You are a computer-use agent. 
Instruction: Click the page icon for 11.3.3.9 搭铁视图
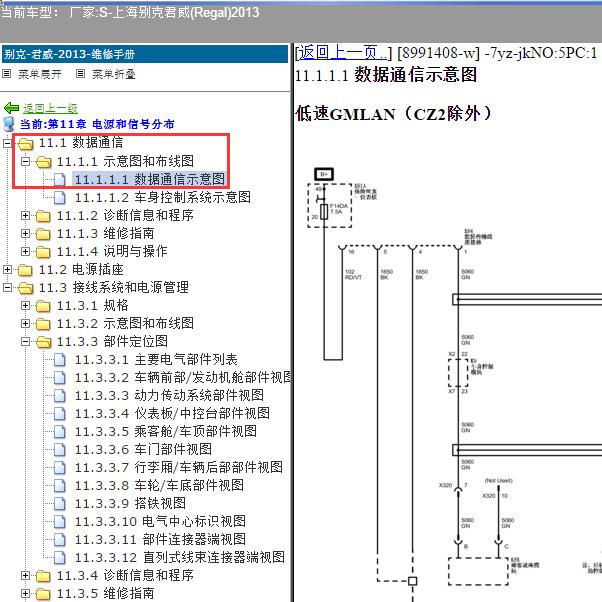(60, 504)
